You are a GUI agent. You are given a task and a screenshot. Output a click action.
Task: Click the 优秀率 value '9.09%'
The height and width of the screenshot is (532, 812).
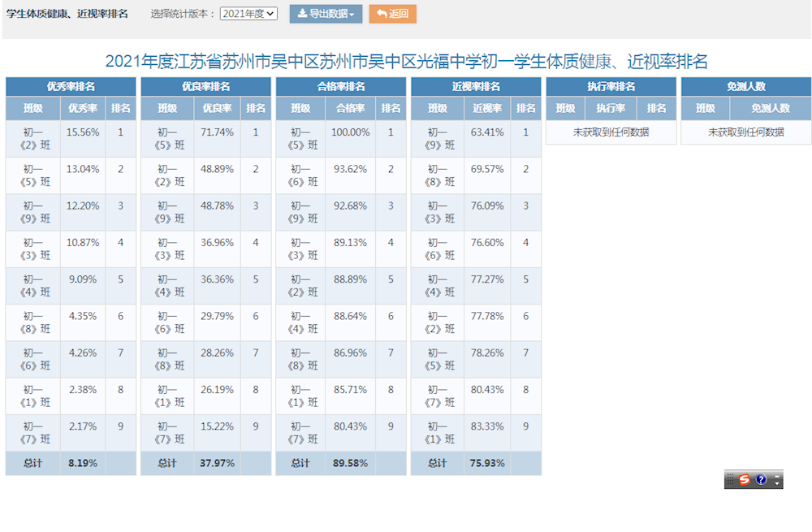(x=83, y=279)
